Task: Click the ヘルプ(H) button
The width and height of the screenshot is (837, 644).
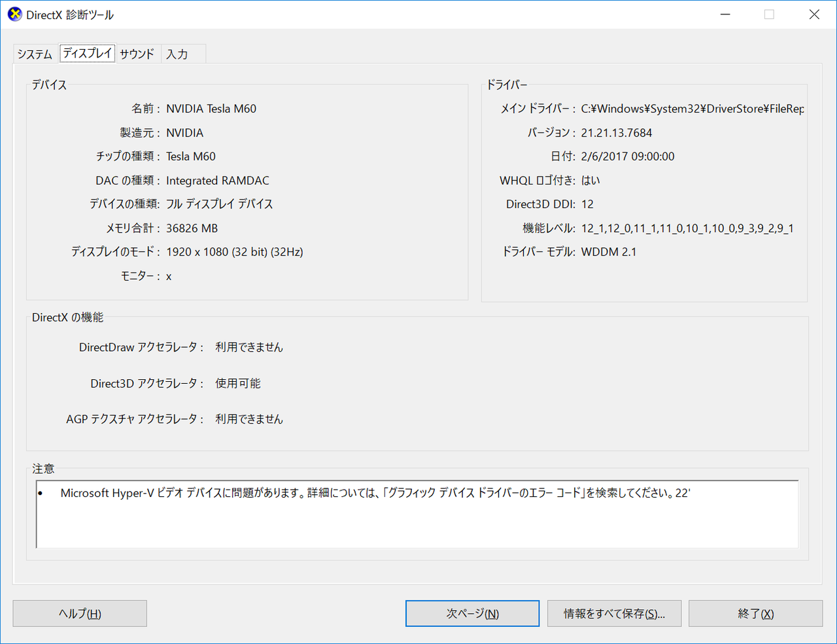Action: (x=80, y=613)
